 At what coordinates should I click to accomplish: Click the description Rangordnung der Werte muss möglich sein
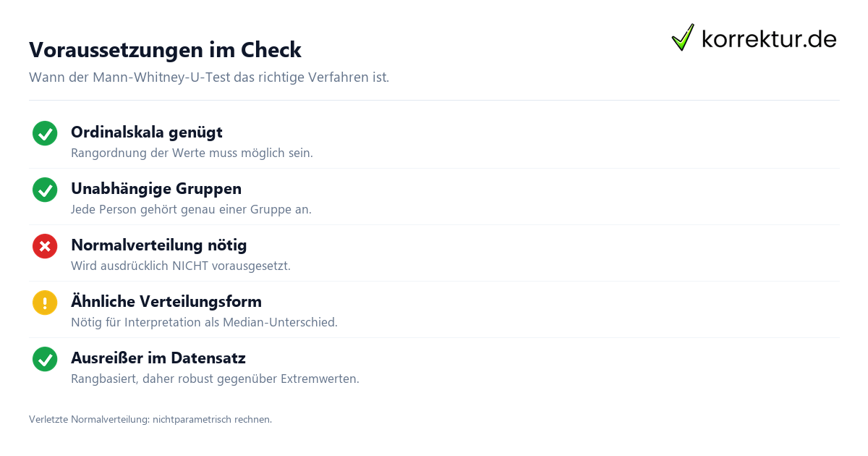point(192,153)
